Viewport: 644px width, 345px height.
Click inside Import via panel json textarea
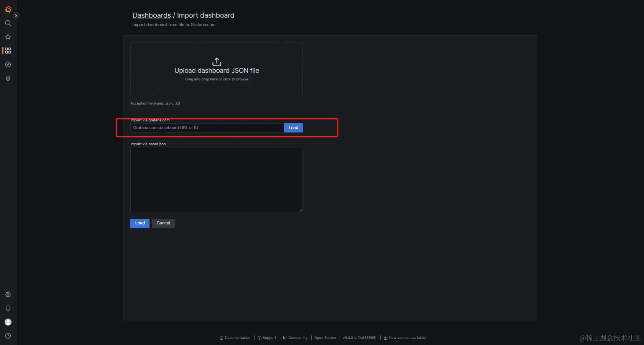(x=217, y=180)
